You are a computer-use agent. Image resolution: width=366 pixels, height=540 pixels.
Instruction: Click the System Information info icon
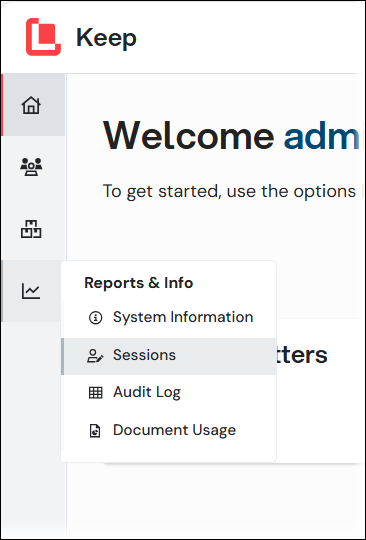point(95,318)
